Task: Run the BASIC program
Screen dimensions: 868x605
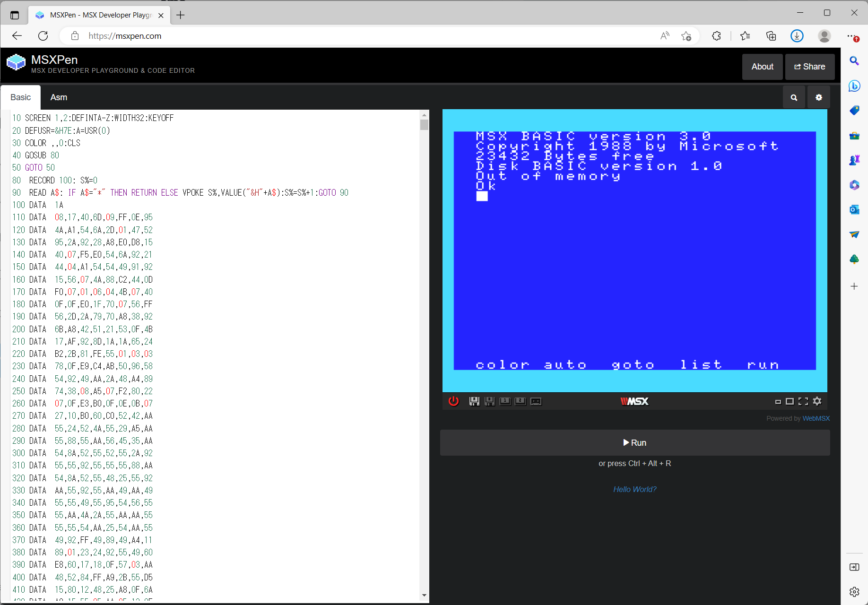Action: (x=634, y=442)
